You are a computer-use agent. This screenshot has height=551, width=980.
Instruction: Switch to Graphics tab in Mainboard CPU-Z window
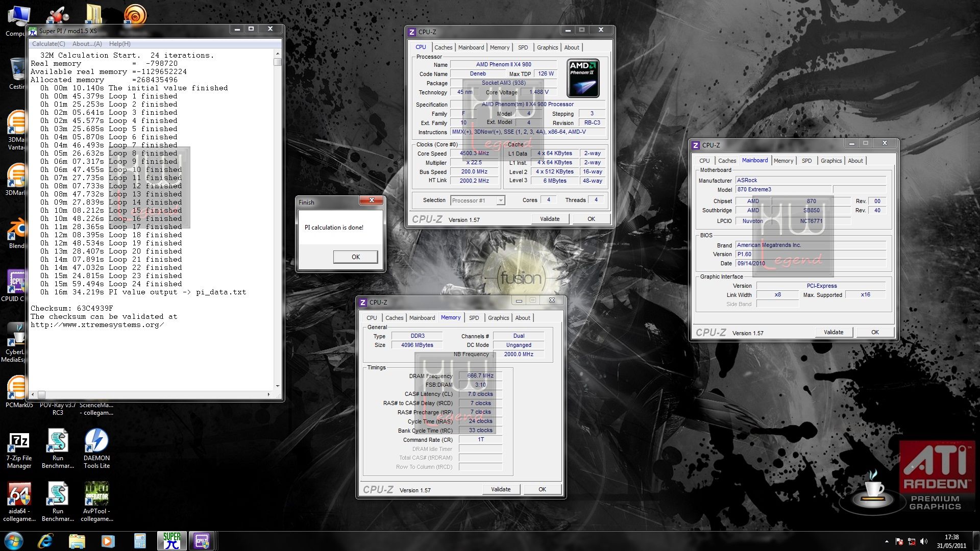[831, 161]
